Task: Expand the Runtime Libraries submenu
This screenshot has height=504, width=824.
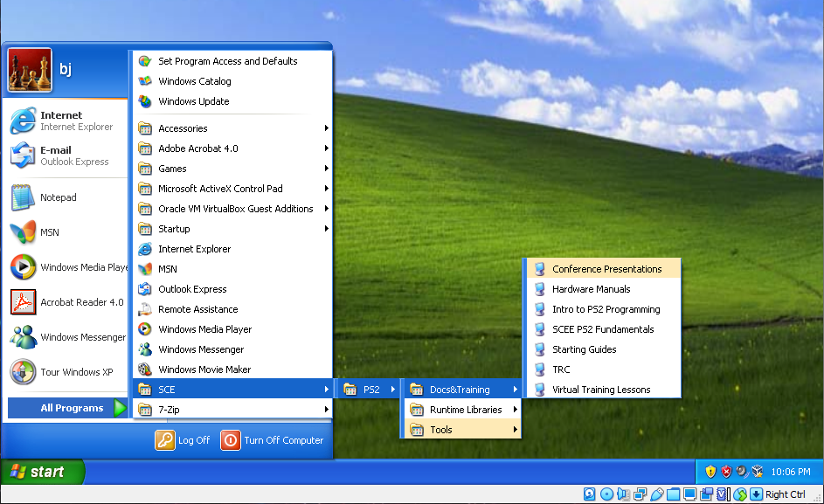Action: [x=465, y=410]
